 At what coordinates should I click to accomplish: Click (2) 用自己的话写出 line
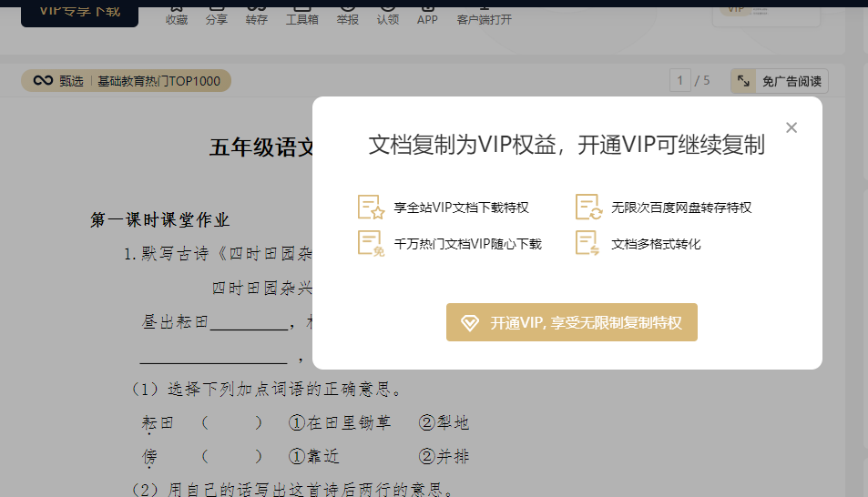293,489
